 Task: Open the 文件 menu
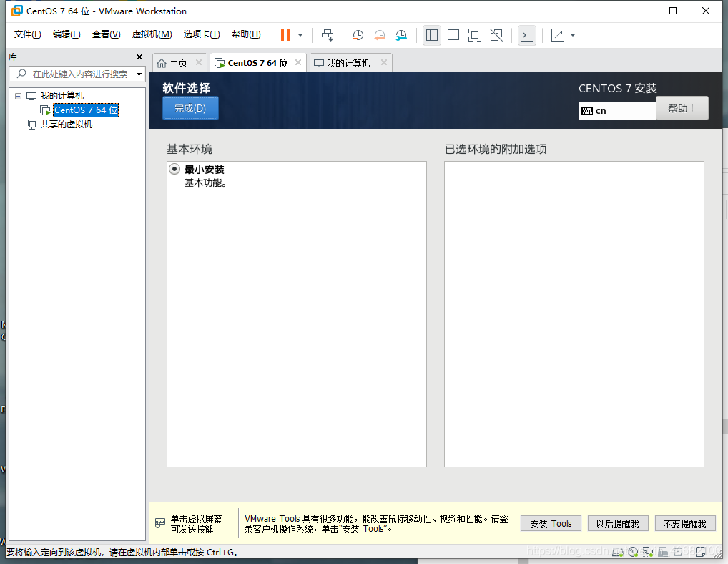pos(27,34)
